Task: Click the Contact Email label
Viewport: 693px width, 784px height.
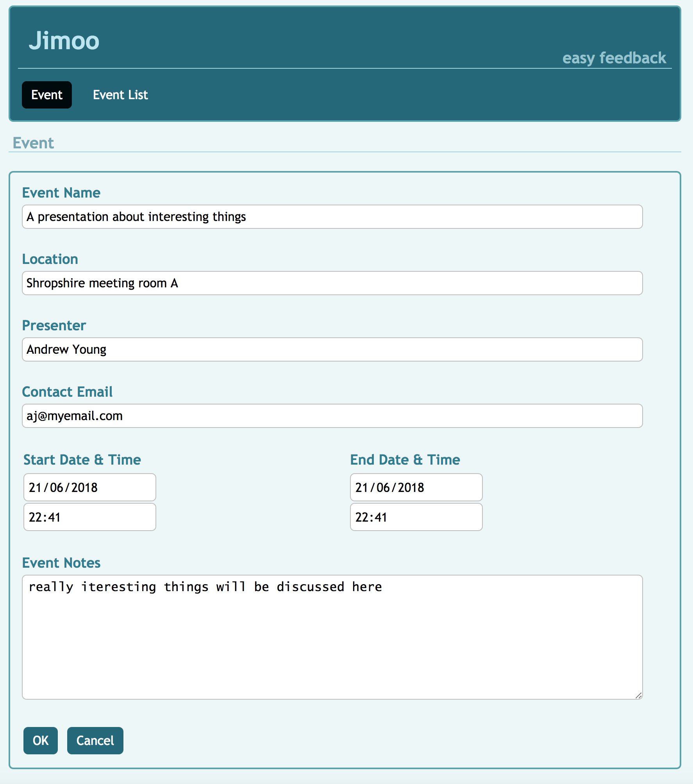Action: coord(67,392)
